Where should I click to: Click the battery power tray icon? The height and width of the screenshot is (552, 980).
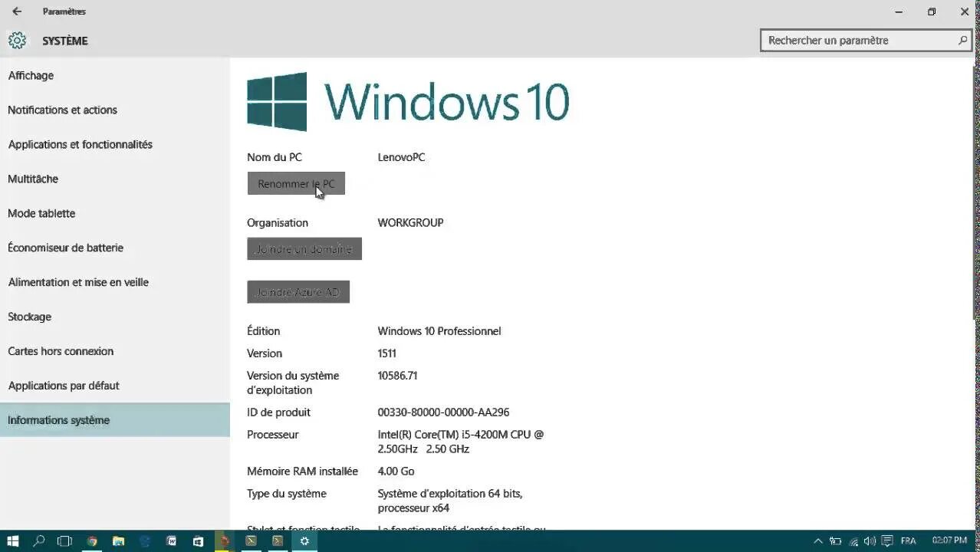tap(836, 540)
